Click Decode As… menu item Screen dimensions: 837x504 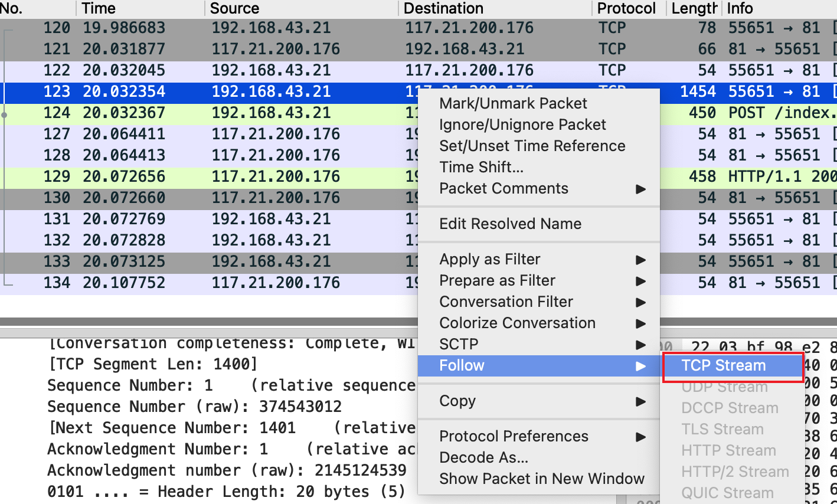[483, 457]
